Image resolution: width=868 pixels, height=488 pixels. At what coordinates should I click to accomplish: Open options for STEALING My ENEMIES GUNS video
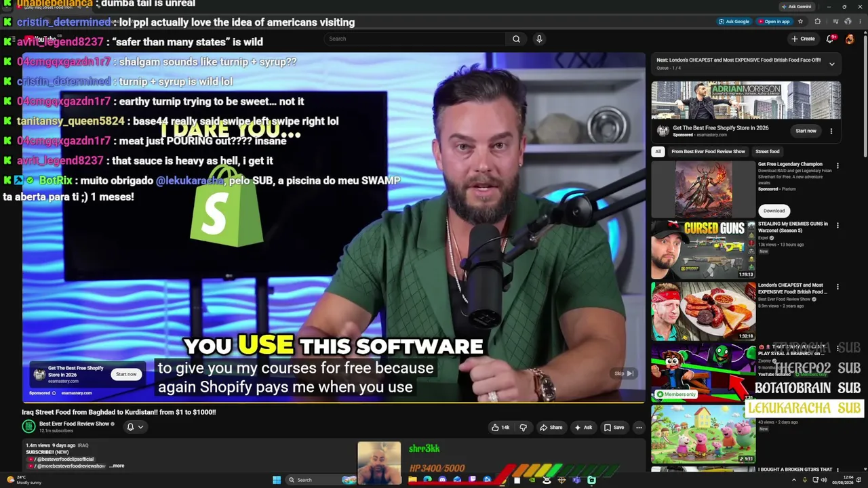[837, 226]
